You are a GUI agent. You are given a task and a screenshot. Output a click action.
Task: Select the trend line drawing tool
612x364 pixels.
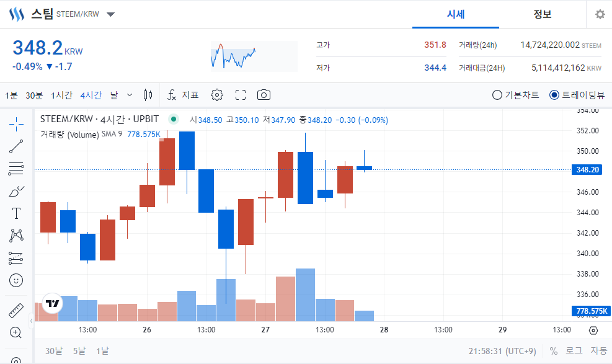coord(16,146)
